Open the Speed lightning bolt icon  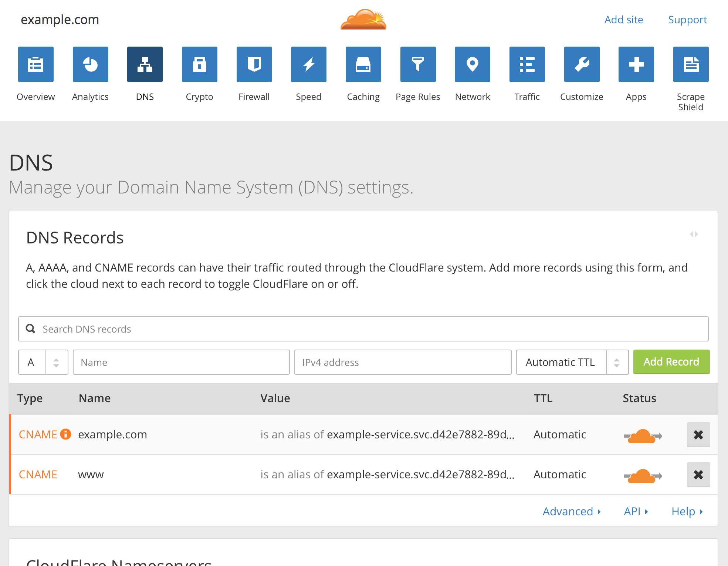[x=309, y=64]
